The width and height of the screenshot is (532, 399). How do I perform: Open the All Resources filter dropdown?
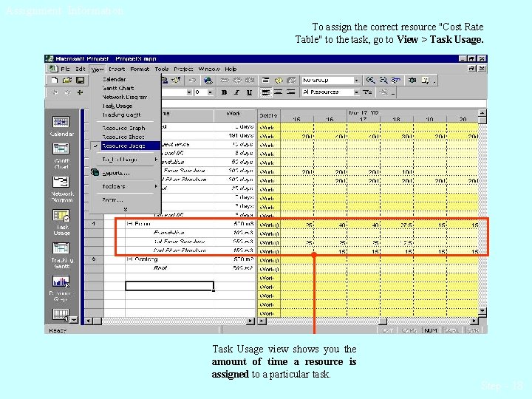pos(356,92)
